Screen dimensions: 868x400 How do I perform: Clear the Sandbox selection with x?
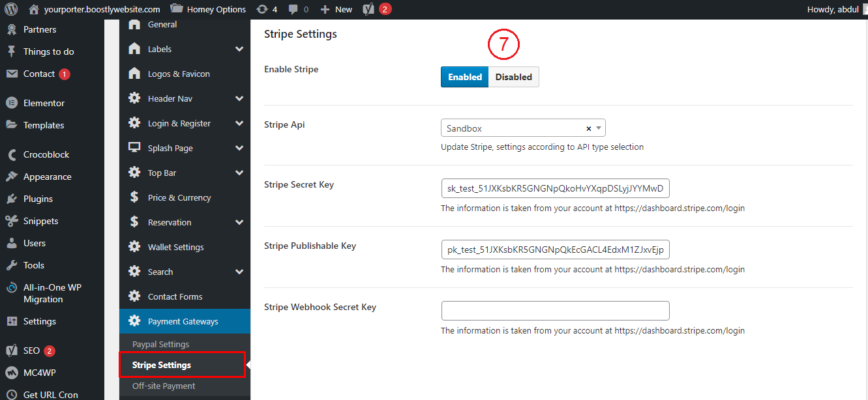pyautogui.click(x=589, y=129)
